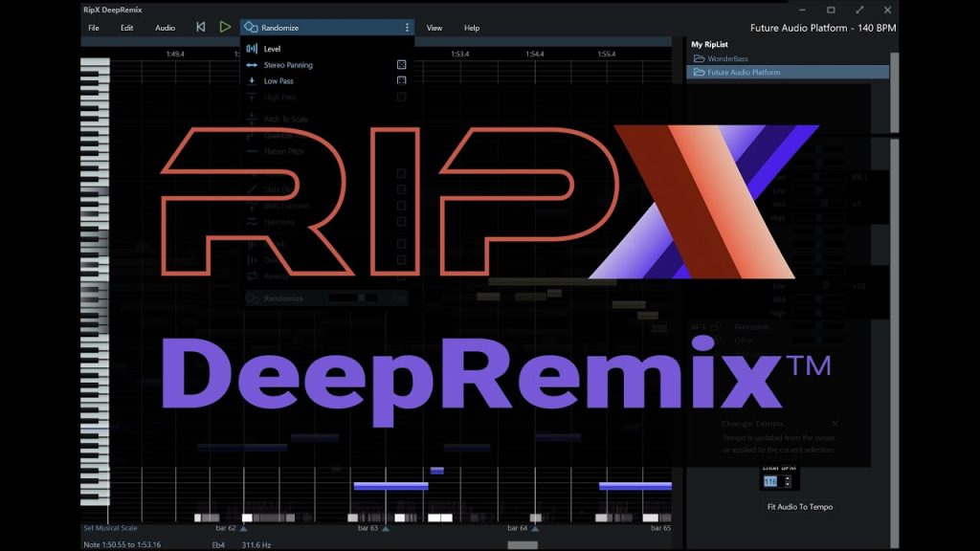Screen dimensions: 980x551
Task: Collapse the Randomize effects dropdown header
Action: 327,28
